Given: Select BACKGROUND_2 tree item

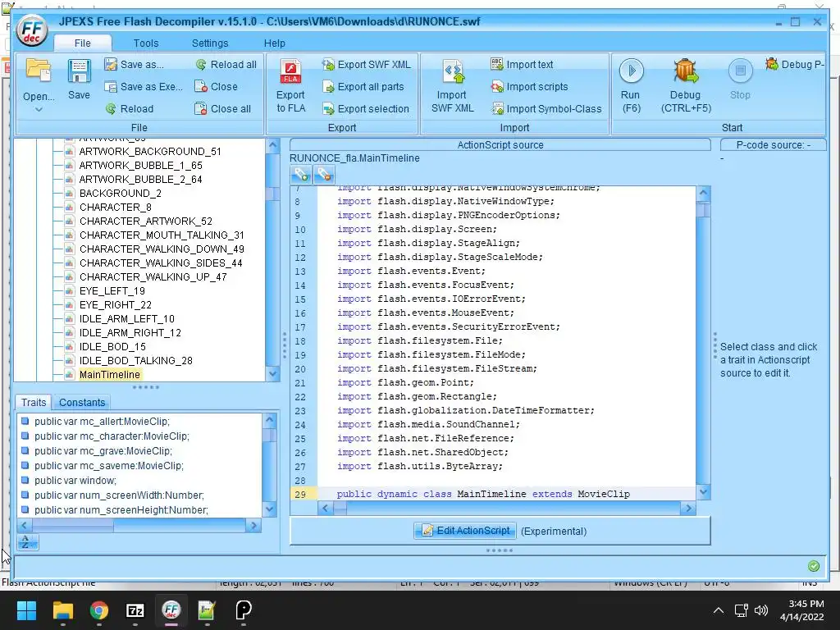Looking at the screenshot, I should point(120,194).
